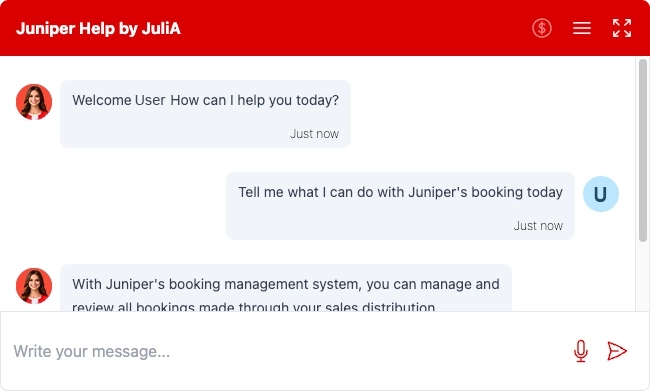650x391 pixels.
Task: Open the hamburger menu in header
Action: point(582,28)
